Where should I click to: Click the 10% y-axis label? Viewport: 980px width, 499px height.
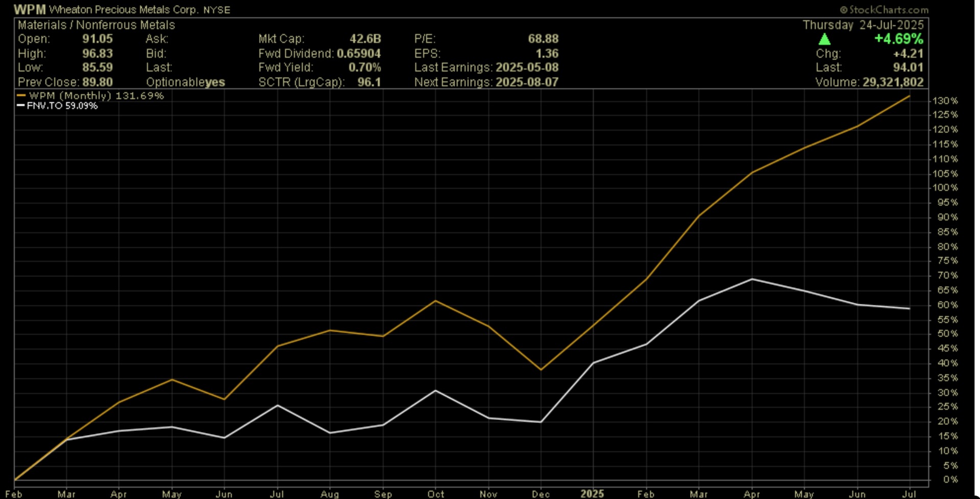pyautogui.click(x=947, y=451)
